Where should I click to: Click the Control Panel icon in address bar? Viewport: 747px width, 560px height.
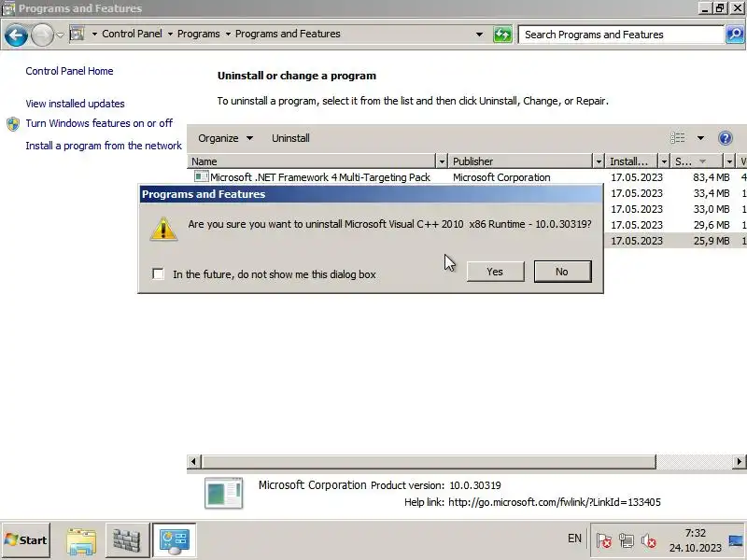click(78, 34)
